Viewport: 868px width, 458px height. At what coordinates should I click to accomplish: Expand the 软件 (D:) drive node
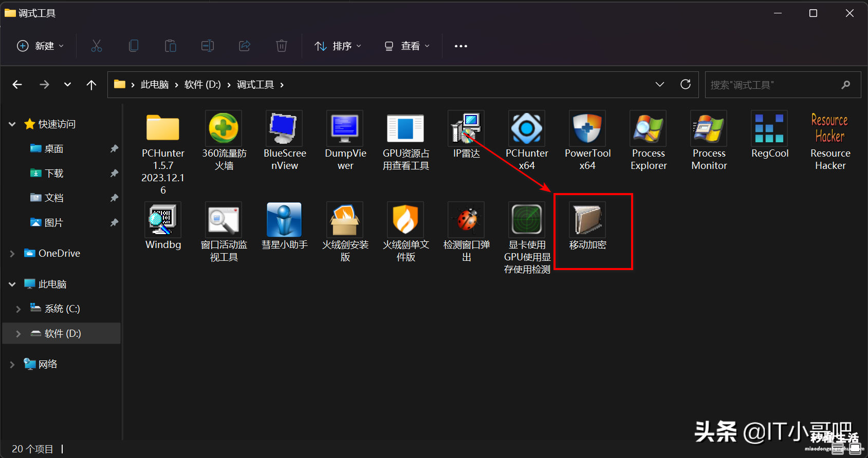click(19, 334)
